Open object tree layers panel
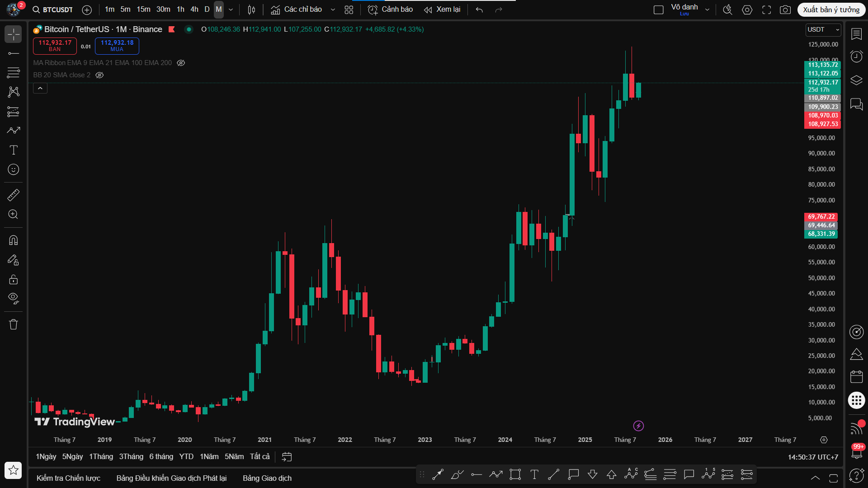 tap(857, 80)
